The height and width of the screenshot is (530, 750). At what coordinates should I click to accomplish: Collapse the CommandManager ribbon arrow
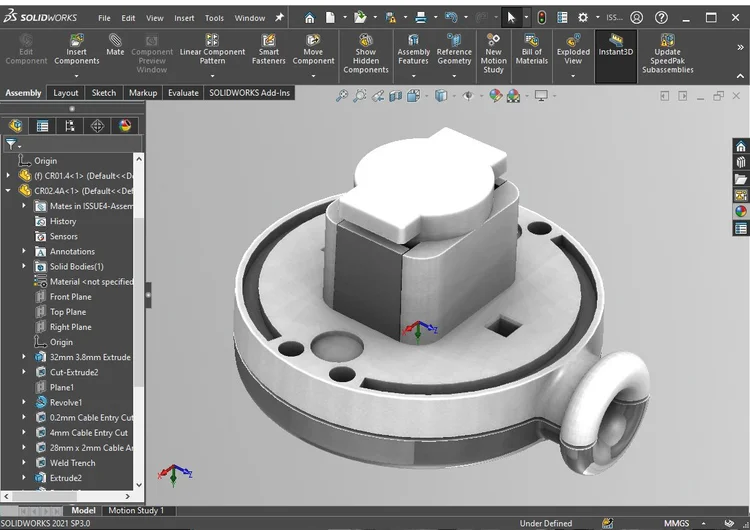click(x=740, y=76)
